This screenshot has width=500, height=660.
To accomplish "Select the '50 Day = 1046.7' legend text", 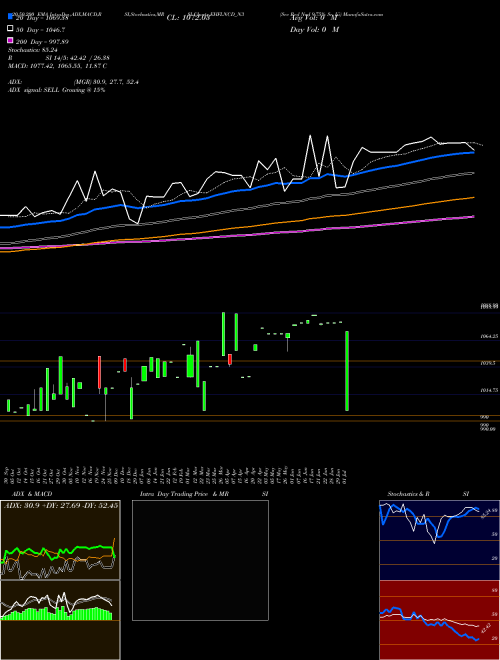I will 40,30.
